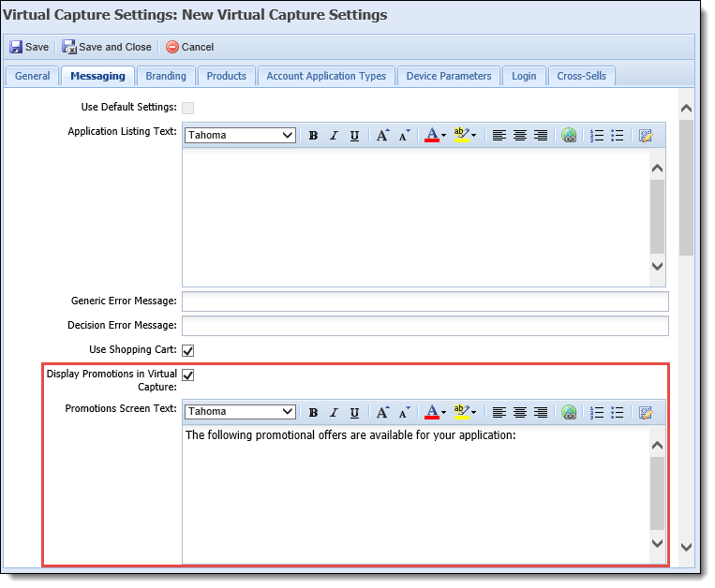Click main page scrollbar down arrow

[686, 547]
